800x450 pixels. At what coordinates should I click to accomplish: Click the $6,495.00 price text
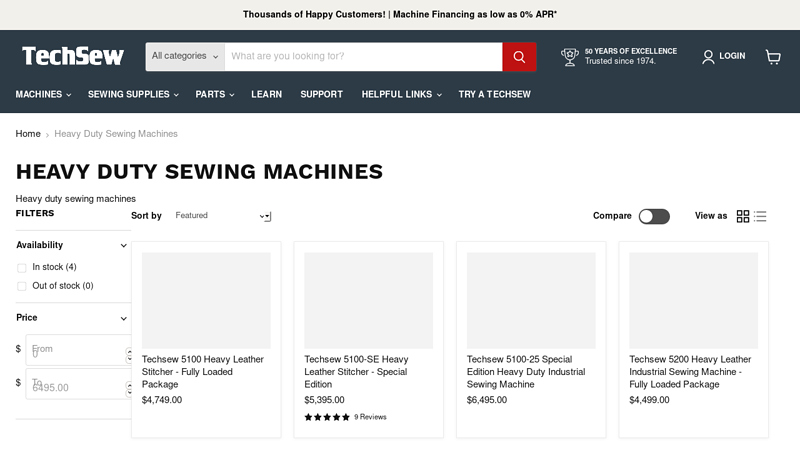(x=487, y=400)
